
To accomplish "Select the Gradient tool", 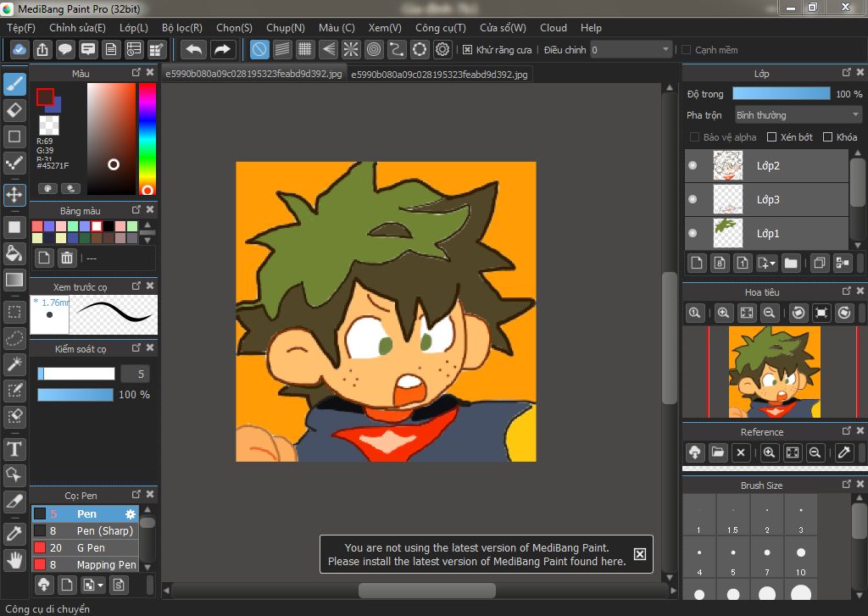I will pos(15,280).
